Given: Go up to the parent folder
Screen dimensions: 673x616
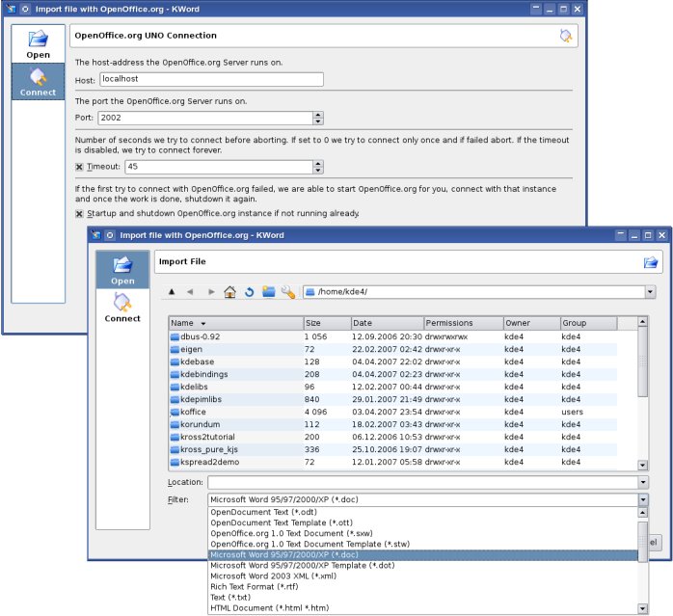Looking at the screenshot, I should pos(172,292).
